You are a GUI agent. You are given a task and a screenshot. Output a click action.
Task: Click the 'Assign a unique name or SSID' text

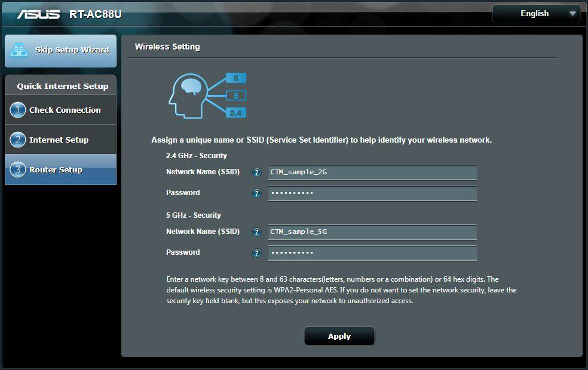(x=321, y=140)
